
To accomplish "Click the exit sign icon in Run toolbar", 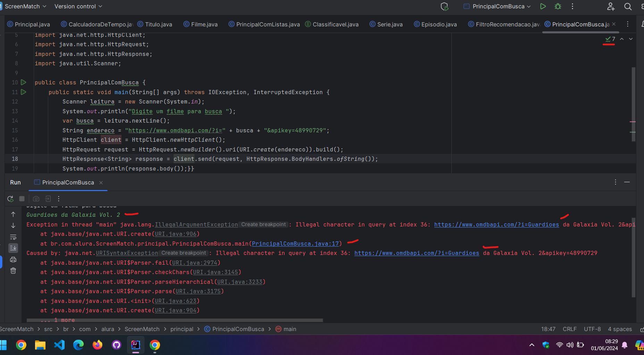I will pos(48,199).
